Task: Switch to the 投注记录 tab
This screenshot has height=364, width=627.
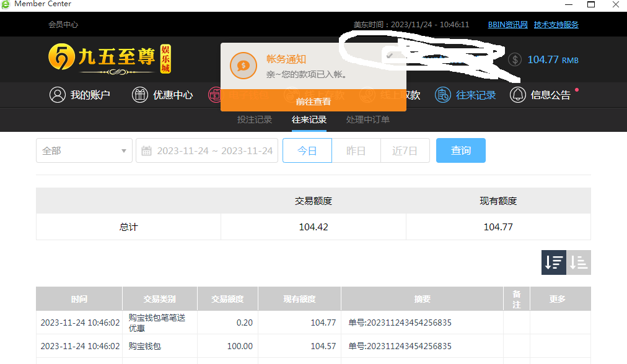Action: [x=255, y=119]
